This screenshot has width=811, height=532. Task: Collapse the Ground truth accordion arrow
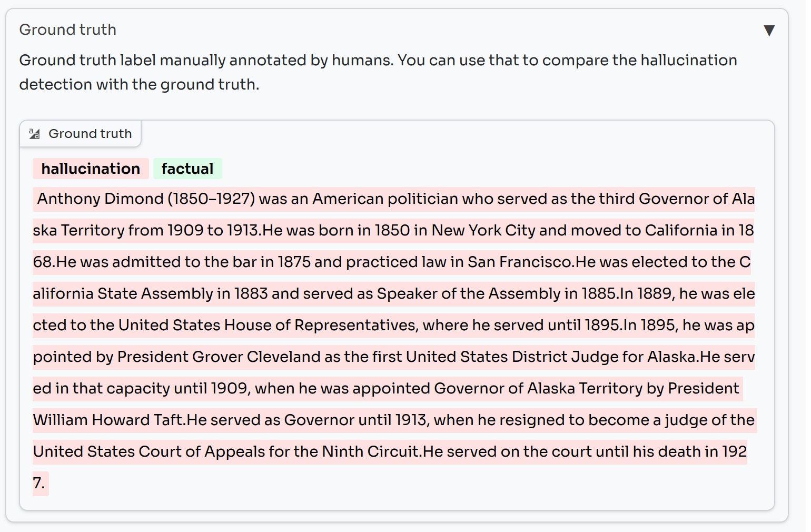pyautogui.click(x=769, y=31)
